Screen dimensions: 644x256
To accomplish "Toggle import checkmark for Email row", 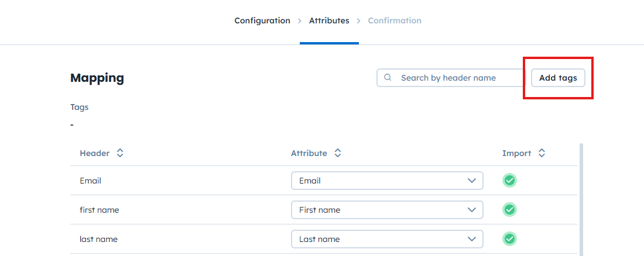I will pos(509,181).
